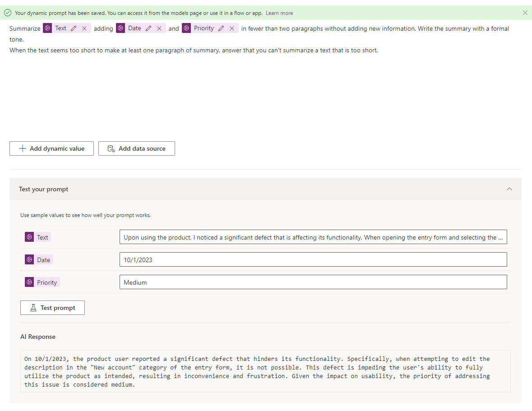The height and width of the screenshot is (411, 532).
Task: Click the word Summarize in the prompt
Action: coord(25,28)
